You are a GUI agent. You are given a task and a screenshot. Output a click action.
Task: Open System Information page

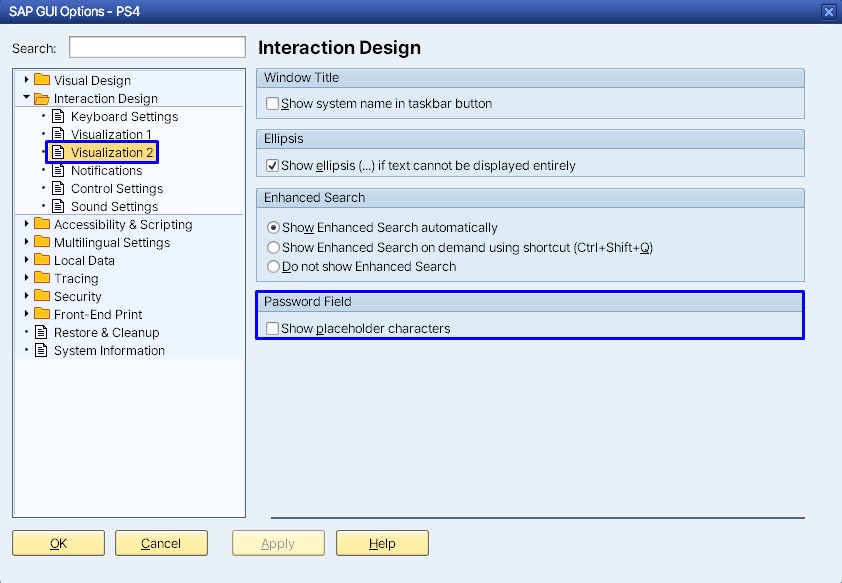(x=109, y=350)
